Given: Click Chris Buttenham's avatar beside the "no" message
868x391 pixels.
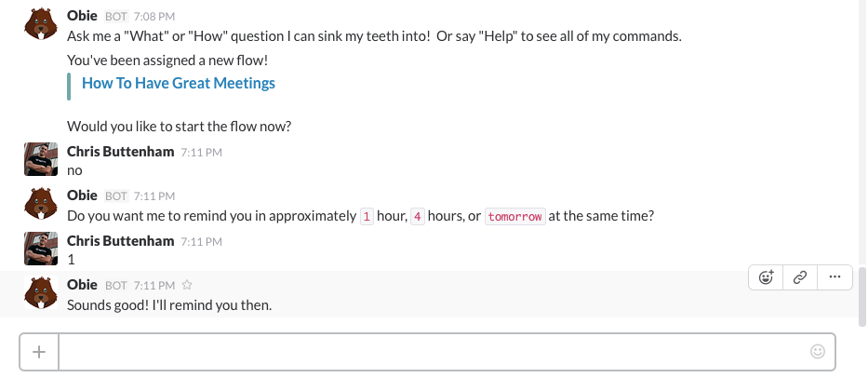Looking at the screenshot, I should pyautogui.click(x=39, y=159).
